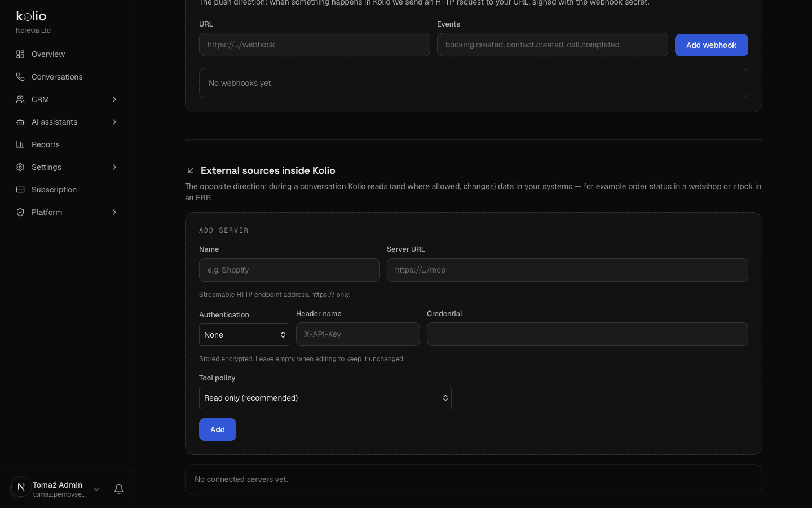This screenshot has height=508, width=812.
Task: Expand the CRM submenu chevron
Action: 114,99
